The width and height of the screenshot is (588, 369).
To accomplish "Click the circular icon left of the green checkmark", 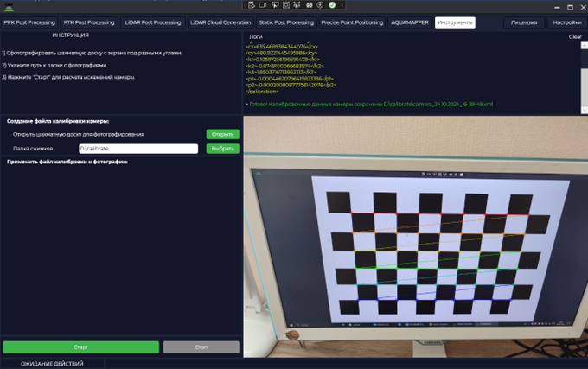I will tap(320, 4).
